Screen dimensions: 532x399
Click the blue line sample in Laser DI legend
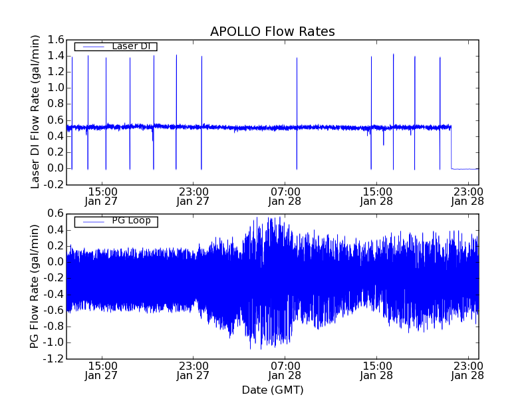tap(93, 47)
